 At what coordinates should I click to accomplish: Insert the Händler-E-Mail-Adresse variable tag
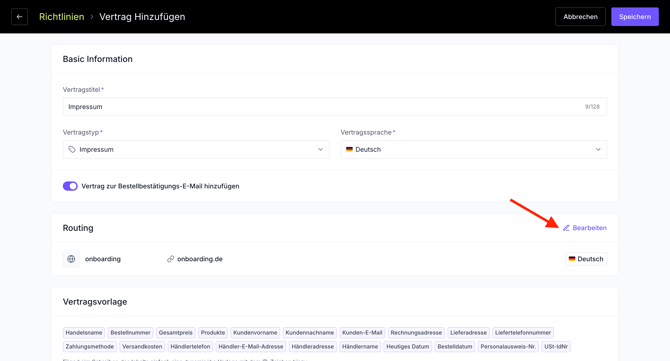coord(251,346)
